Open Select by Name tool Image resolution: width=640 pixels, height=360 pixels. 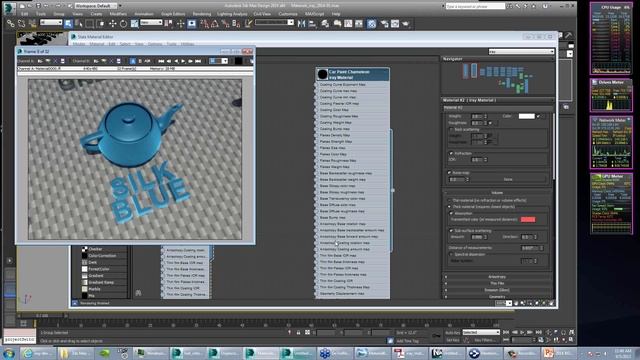point(79,24)
